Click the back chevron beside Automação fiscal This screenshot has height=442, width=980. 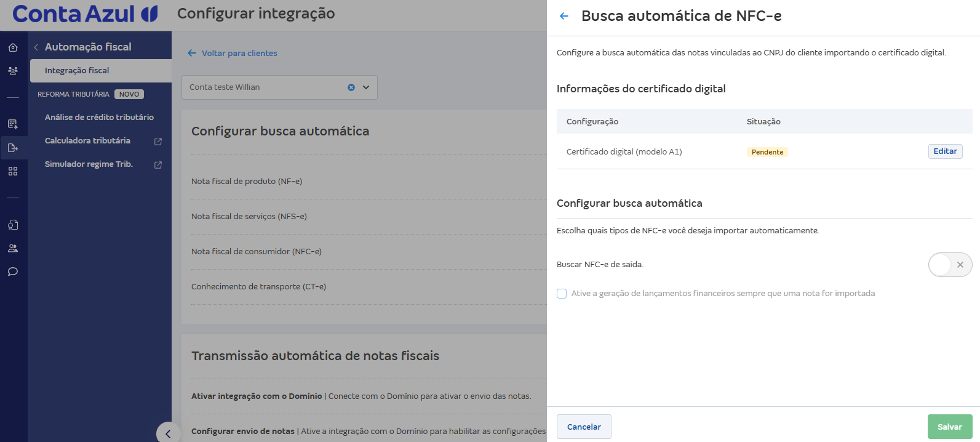36,47
